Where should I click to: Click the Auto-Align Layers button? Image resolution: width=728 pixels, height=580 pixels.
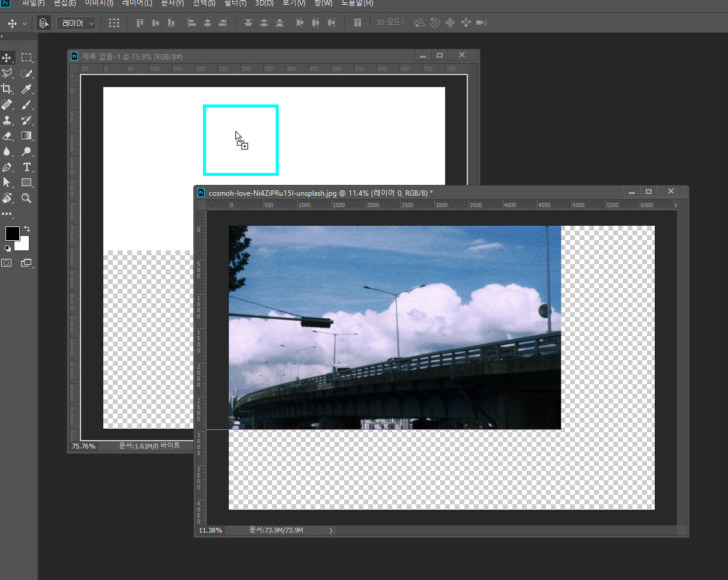(x=357, y=23)
